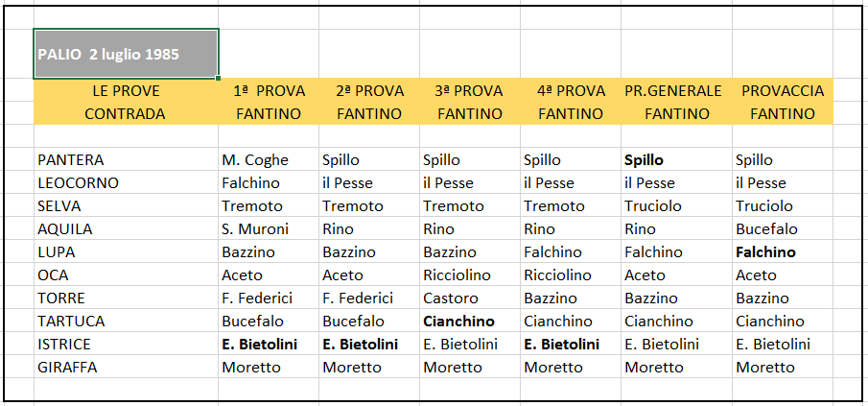868x406 pixels.
Task: Select the PANTERA contrada cell
Action: (126, 160)
